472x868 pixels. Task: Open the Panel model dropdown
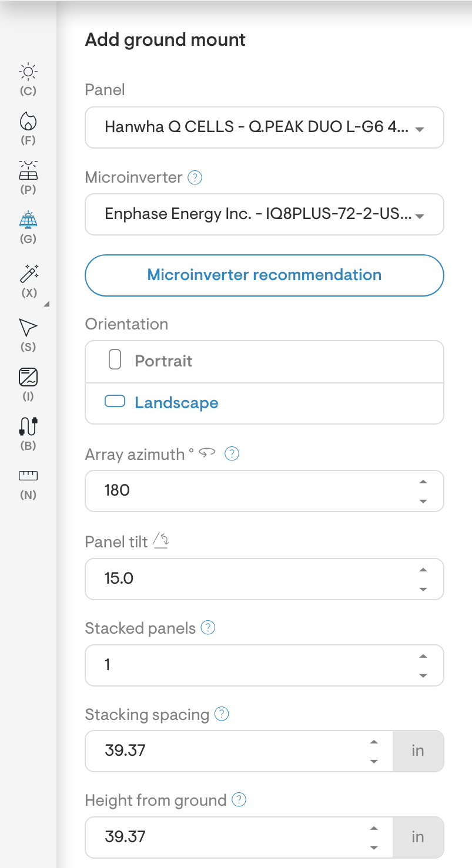pos(265,127)
